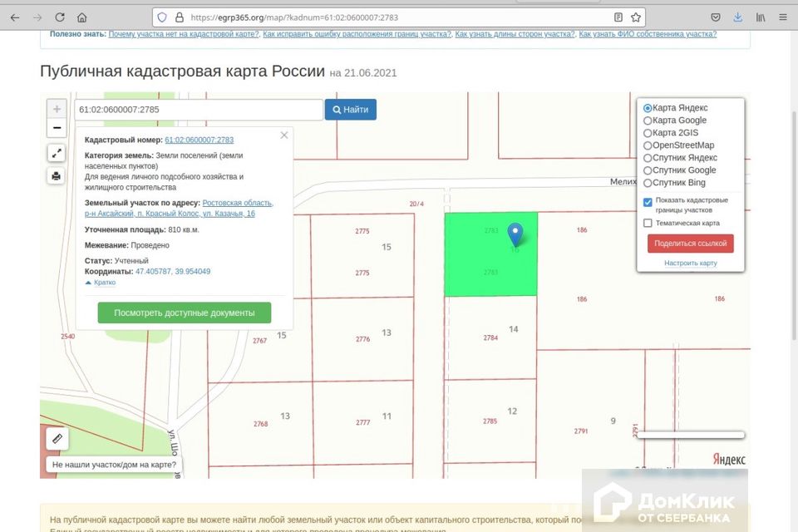Zoom in on the map with plus button

pyautogui.click(x=57, y=109)
